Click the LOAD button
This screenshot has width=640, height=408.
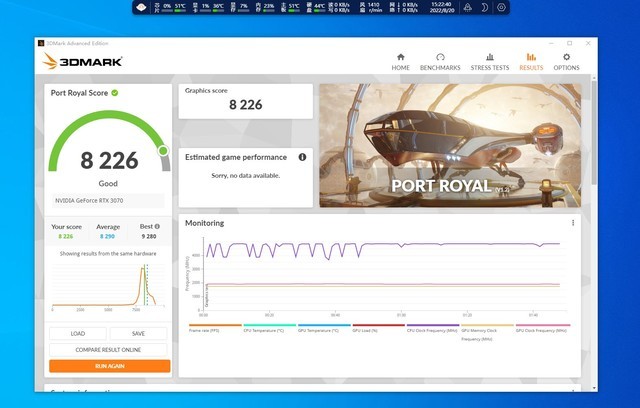(x=78, y=333)
